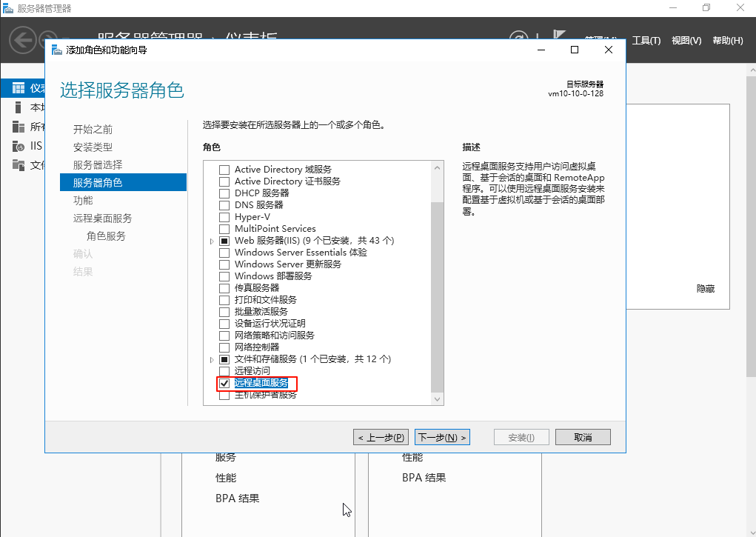Check the 远程访问 role checkbox
Screen dimensions: 756x537
pyautogui.click(x=224, y=371)
